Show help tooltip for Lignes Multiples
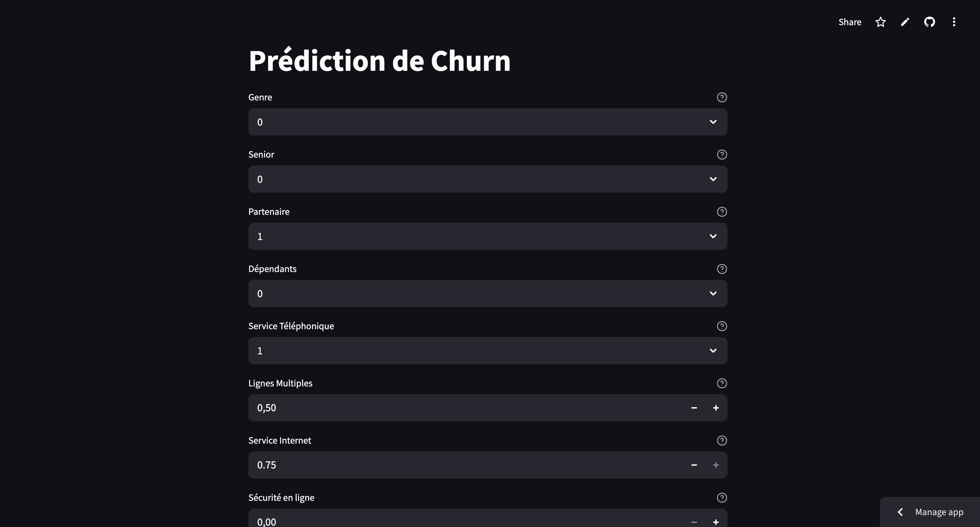 (722, 384)
